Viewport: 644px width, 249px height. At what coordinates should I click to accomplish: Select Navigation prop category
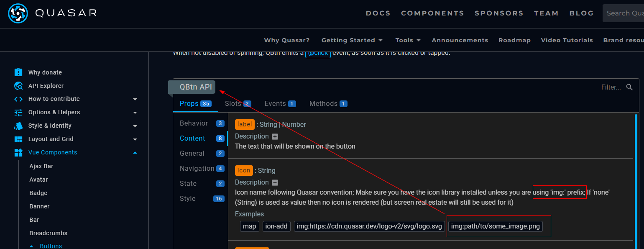tap(200, 169)
